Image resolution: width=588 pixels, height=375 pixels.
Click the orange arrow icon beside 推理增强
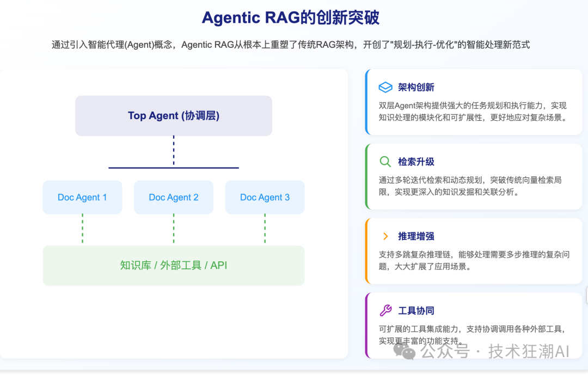[385, 236]
